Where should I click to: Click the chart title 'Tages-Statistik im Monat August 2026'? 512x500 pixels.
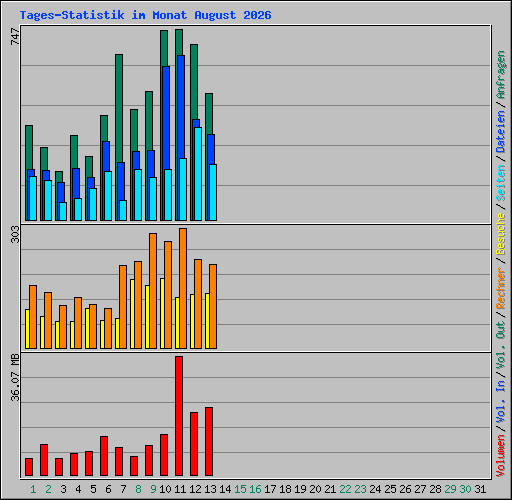click(x=145, y=15)
